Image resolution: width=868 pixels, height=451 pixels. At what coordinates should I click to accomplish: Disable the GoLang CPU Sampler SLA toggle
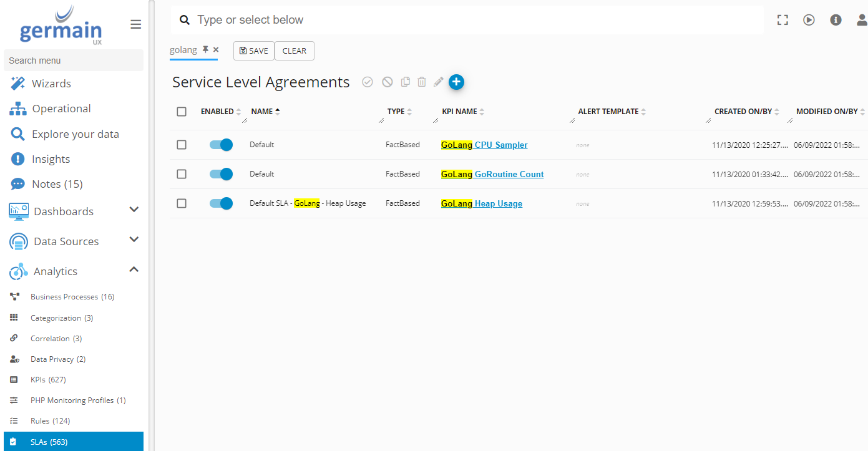tap(221, 145)
